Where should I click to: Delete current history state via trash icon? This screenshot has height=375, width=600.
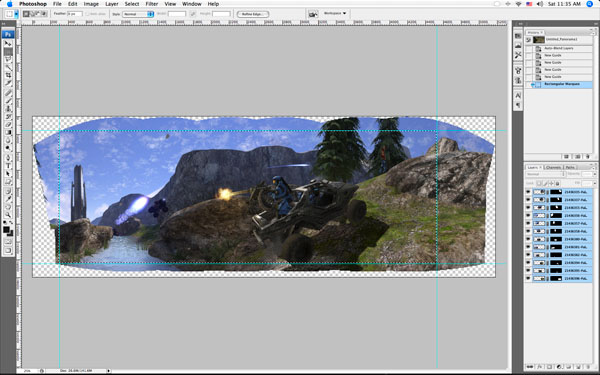(588, 157)
